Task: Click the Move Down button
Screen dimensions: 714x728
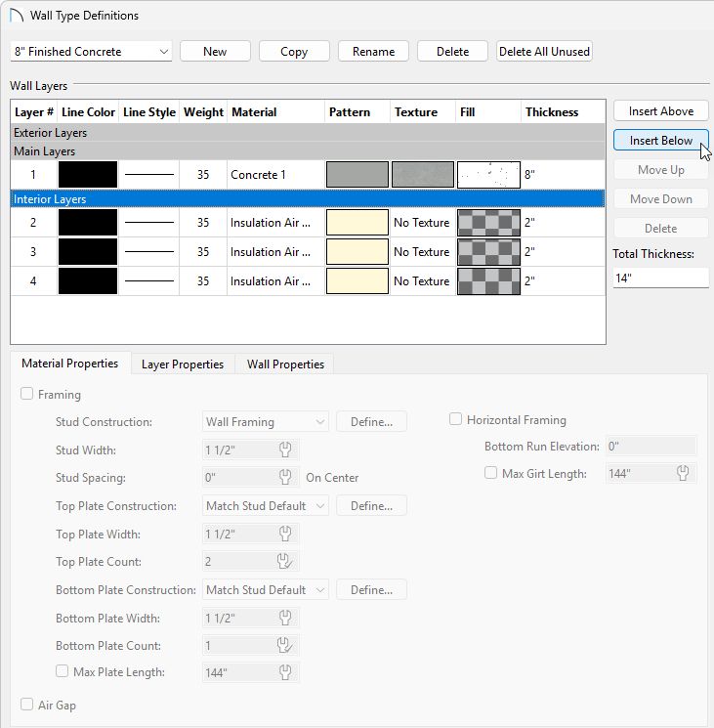Action: point(661,198)
